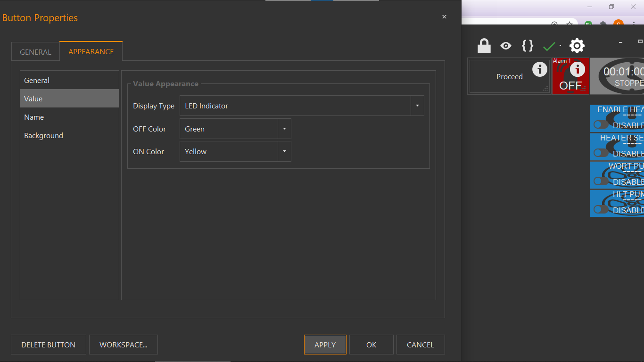
Task: Click info icon on Alarm 1 tile
Action: coord(578,69)
